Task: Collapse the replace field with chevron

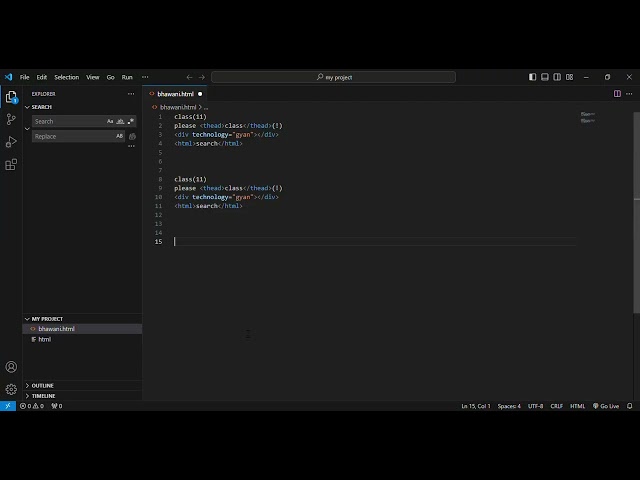Action: [27, 129]
